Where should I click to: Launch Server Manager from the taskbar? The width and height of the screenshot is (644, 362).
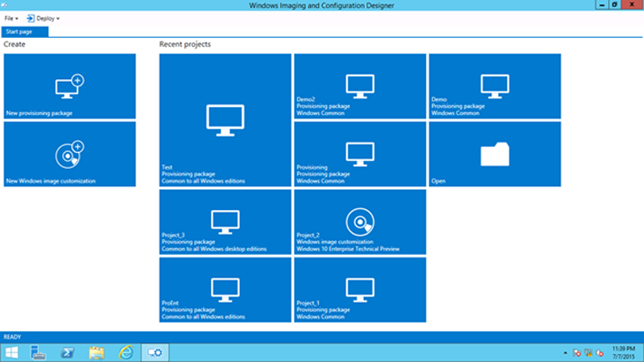click(x=39, y=352)
